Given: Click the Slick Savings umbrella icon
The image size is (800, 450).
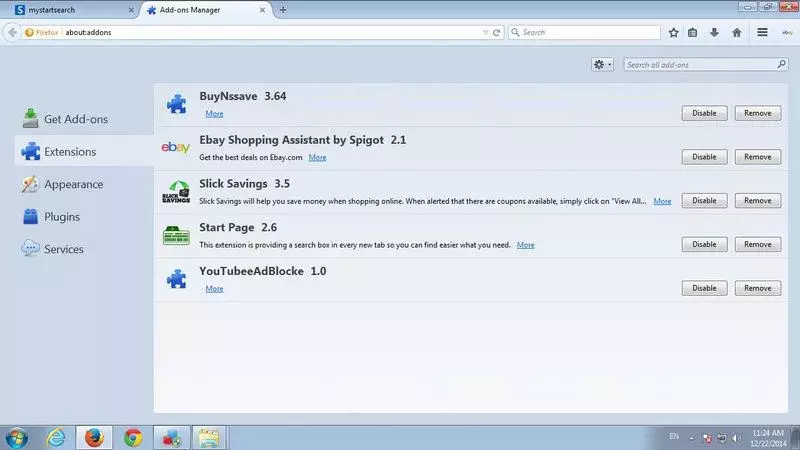Looking at the screenshot, I should pyautogui.click(x=176, y=192).
